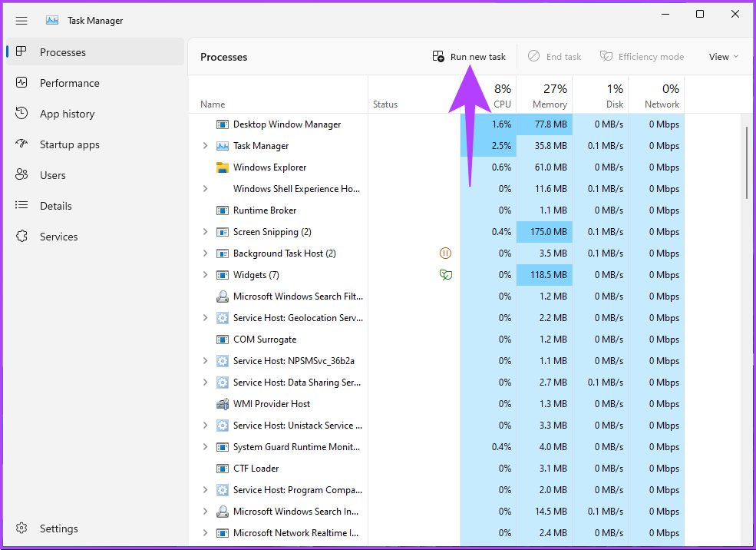Screen dimensions: 756x550
Task: Open the App history page
Action: coord(95,114)
